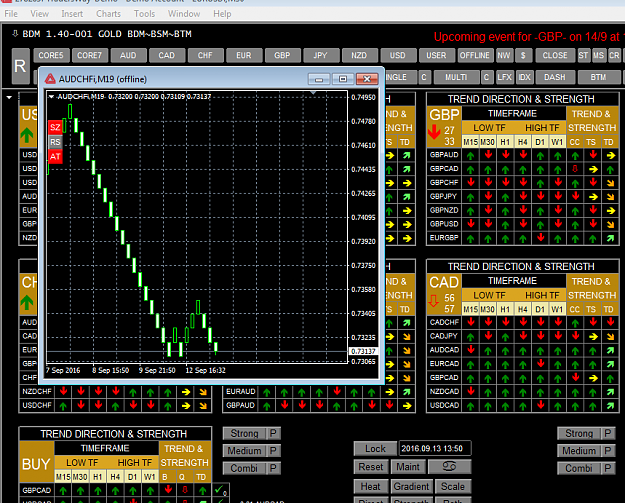Show the JPY currency panel

pos(321,55)
